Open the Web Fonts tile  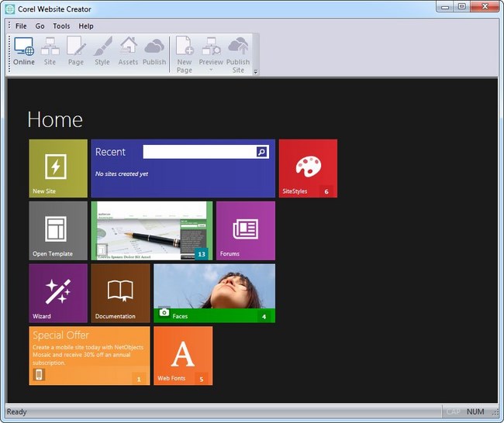click(x=183, y=356)
